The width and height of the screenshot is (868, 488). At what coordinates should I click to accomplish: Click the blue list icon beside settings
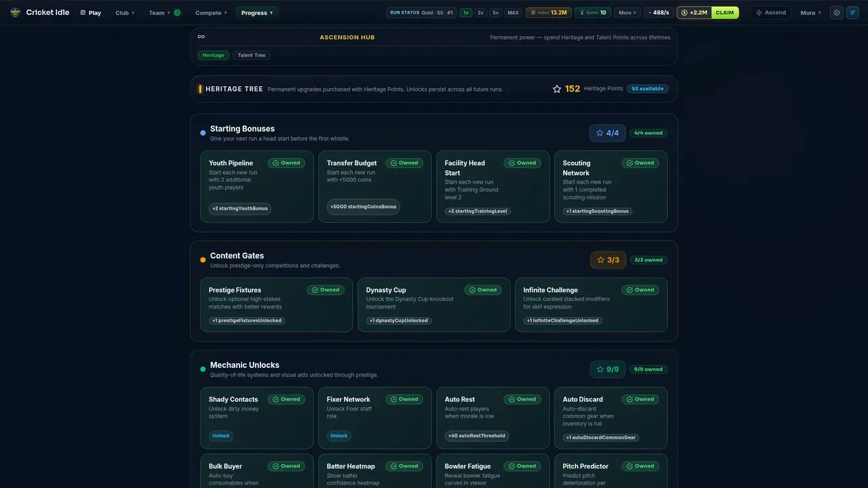tap(852, 12)
